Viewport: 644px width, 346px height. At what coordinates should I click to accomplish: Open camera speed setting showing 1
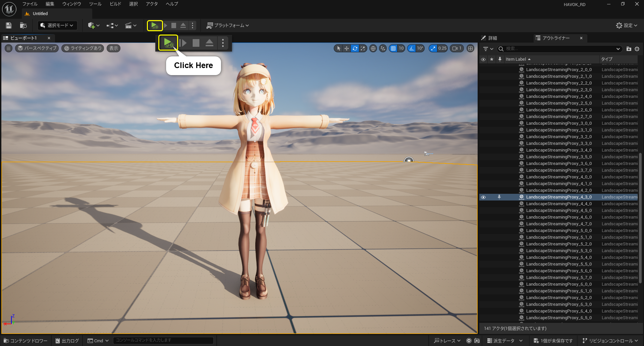point(457,48)
